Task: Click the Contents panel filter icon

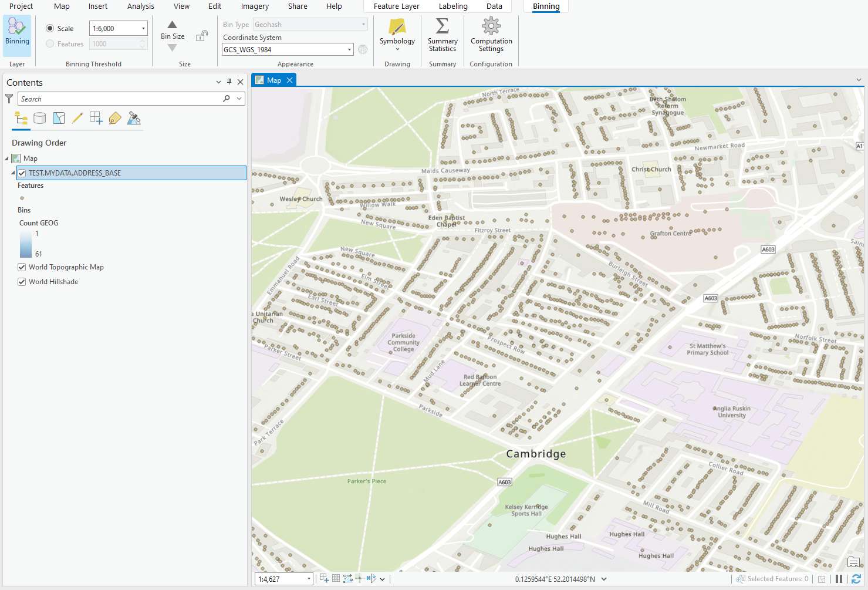Action: [9, 99]
